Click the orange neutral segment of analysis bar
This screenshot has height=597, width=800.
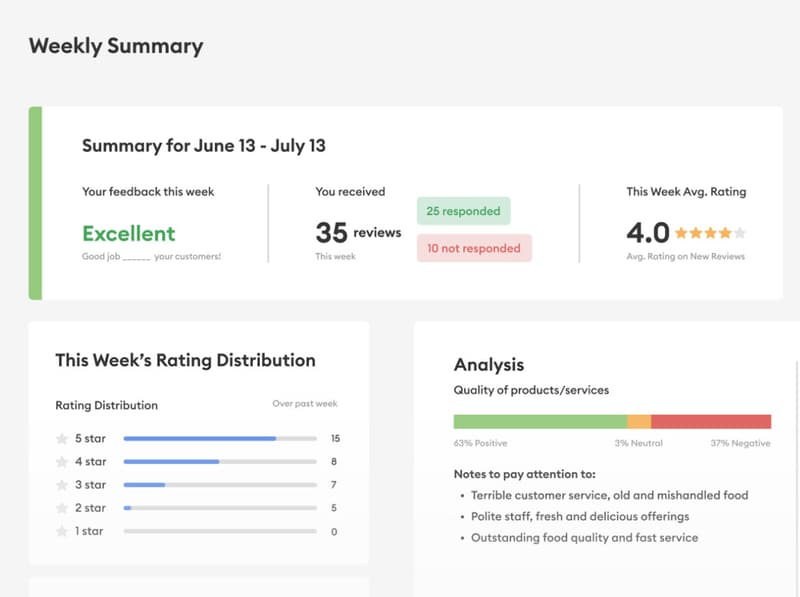(x=639, y=421)
